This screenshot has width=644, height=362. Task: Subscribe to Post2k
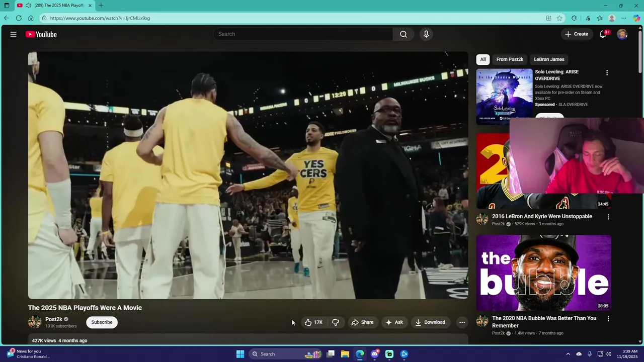tap(102, 322)
